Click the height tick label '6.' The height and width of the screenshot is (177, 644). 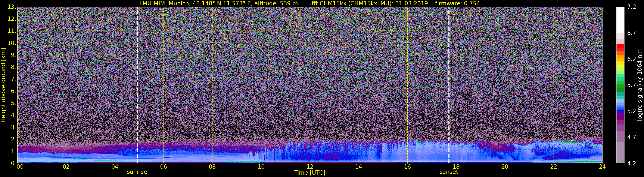[13, 91]
